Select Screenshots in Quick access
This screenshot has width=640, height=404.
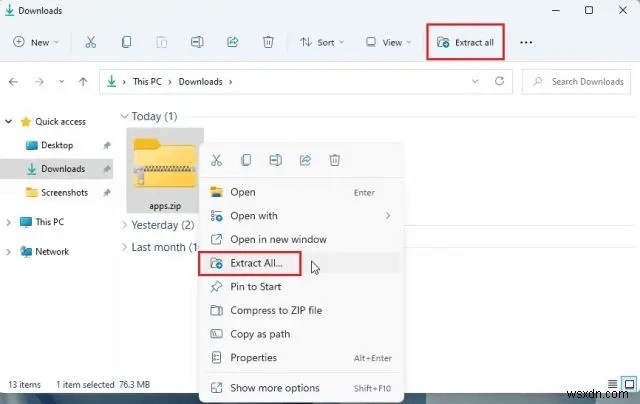point(64,192)
